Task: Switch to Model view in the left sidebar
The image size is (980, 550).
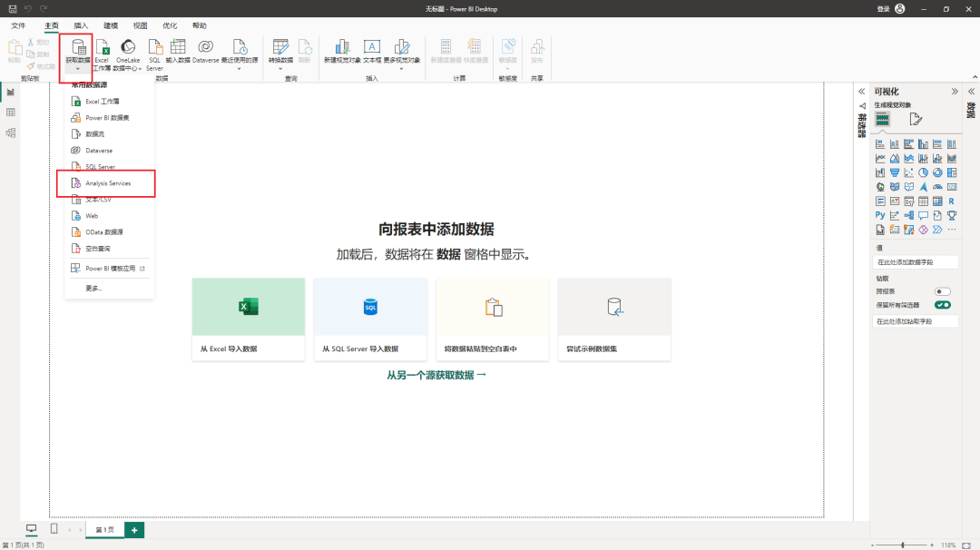Action: pyautogui.click(x=11, y=133)
